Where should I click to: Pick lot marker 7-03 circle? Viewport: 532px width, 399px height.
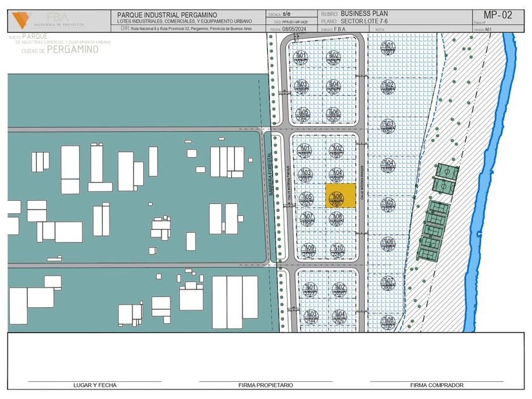coord(305,174)
